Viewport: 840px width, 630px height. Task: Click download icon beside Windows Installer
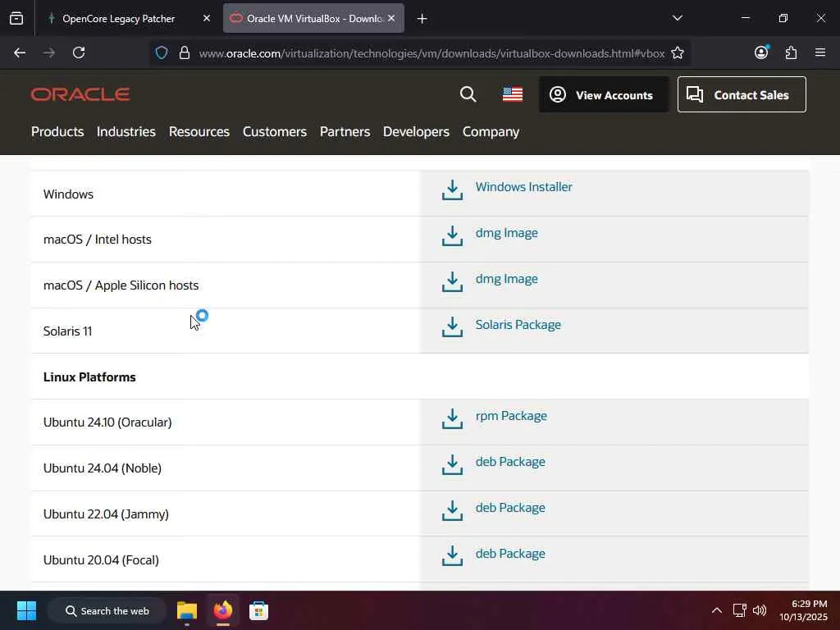pos(452,190)
